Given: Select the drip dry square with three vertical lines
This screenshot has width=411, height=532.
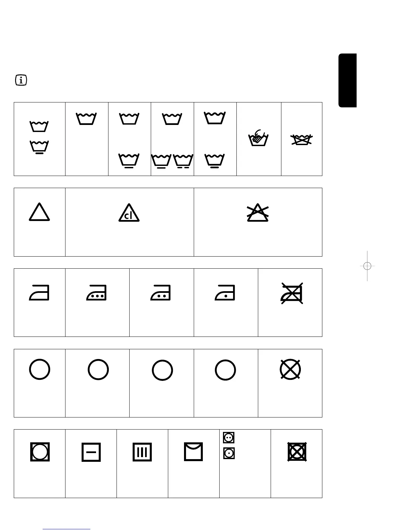Looking at the screenshot, I should pyautogui.click(x=142, y=452).
